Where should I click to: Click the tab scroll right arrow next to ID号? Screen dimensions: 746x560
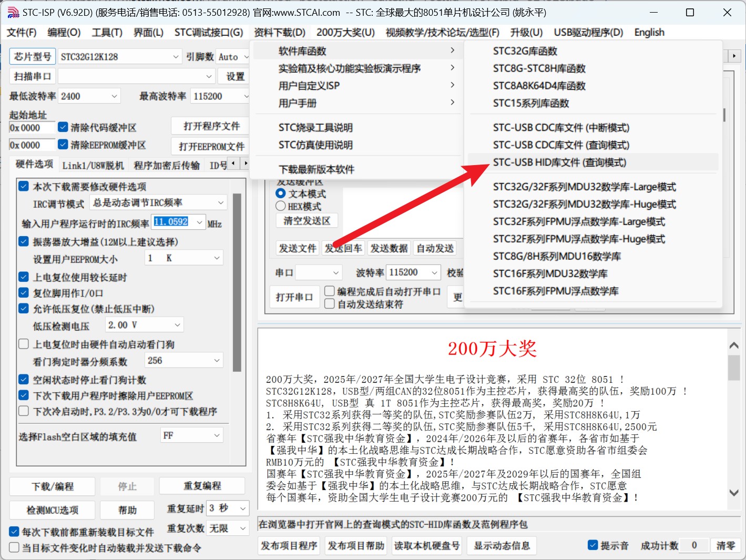pos(244,164)
